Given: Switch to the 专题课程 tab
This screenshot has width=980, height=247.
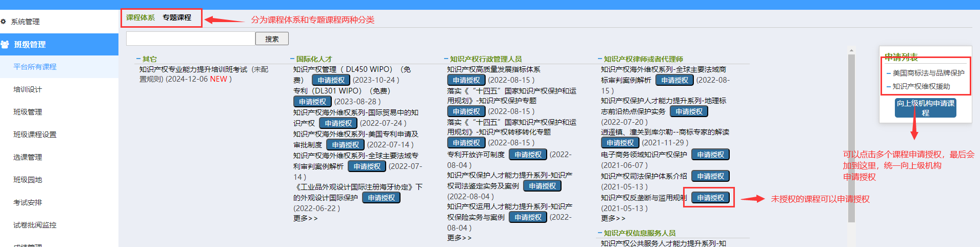Looking at the screenshot, I should click(x=177, y=17).
